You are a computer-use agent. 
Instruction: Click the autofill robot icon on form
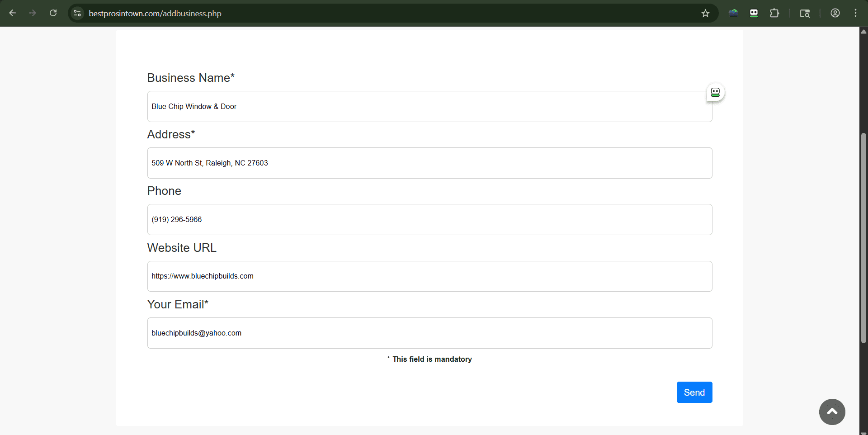715,92
